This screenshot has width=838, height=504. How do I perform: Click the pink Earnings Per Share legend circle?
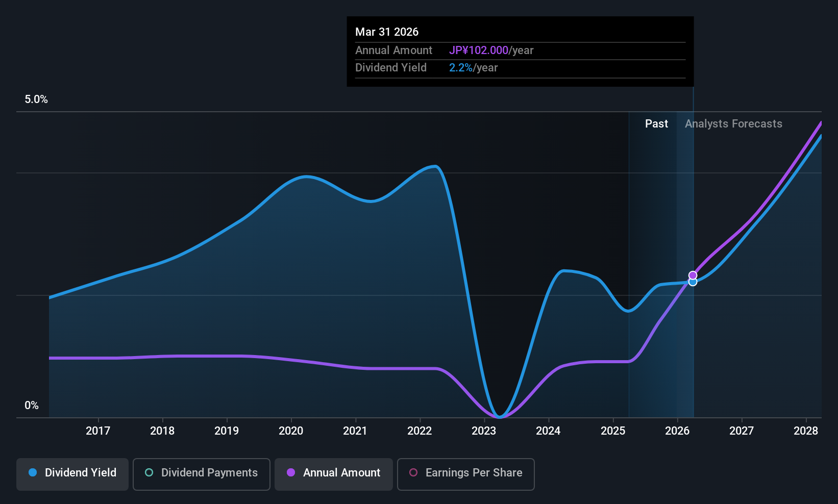(x=413, y=472)
